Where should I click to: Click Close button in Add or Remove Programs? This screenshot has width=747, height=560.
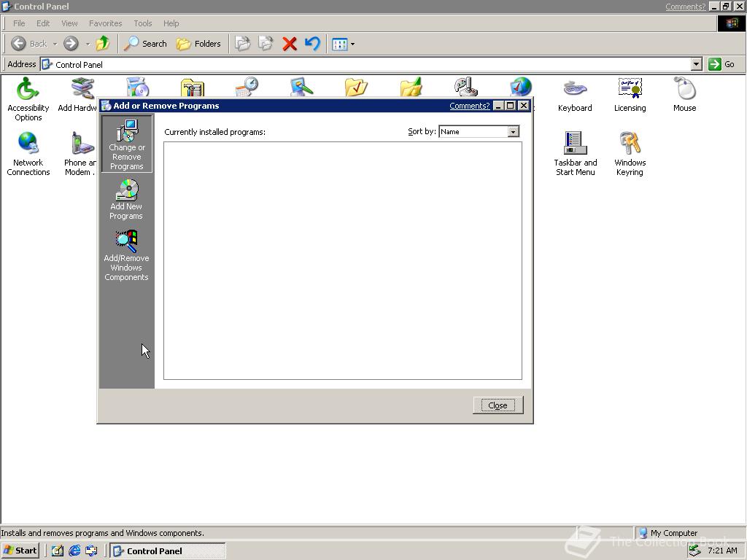tap(498, 405)
